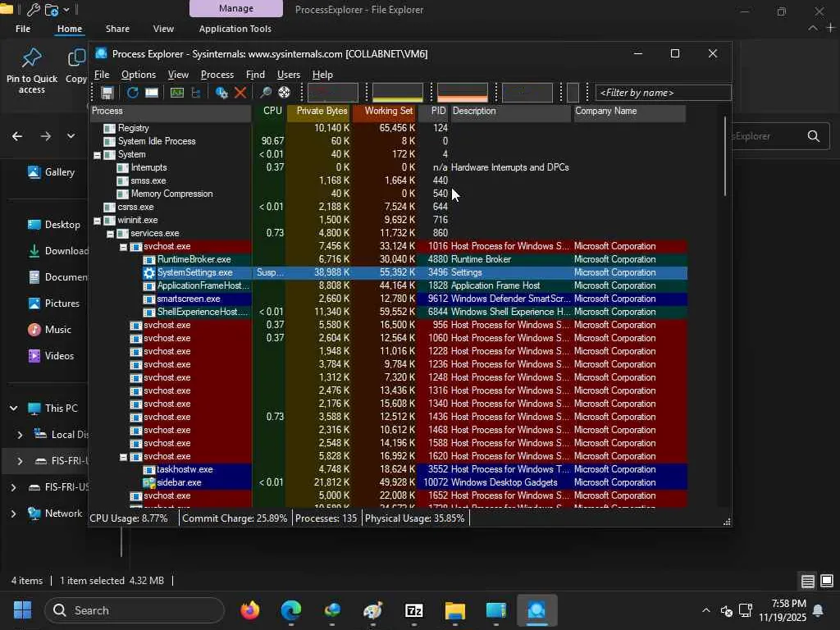The width and height of the screenshot is (840, 630).
Task: Open recent locations dropdown in File Explorer
Action: [71, 136]
